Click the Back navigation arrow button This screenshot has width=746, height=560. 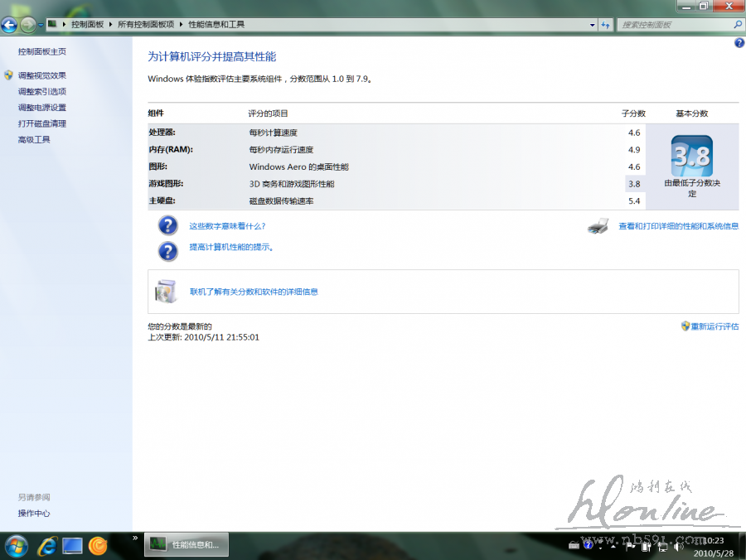pyautogui.click(x=9, y=25)
